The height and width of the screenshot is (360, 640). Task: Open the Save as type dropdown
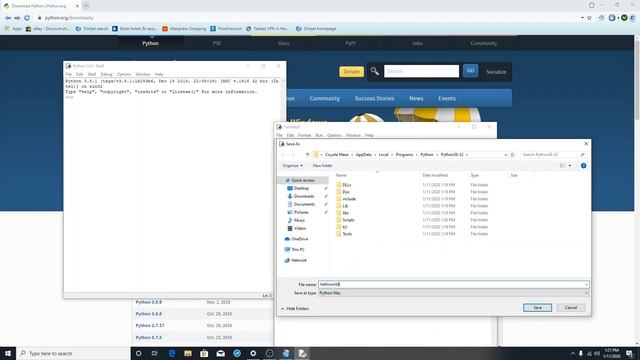[x=453, y=293]
